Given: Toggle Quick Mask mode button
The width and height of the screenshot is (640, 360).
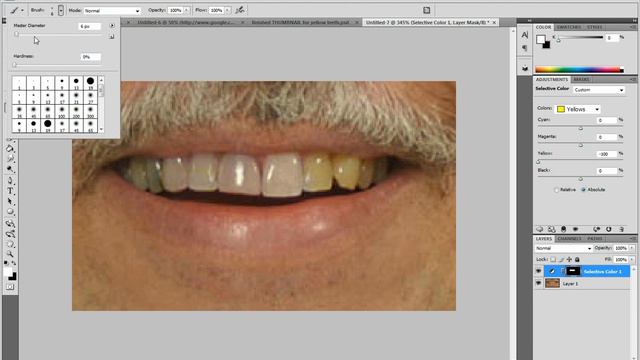Looking at the screenshot, I should pyautogui.click(x=10, y=287).
